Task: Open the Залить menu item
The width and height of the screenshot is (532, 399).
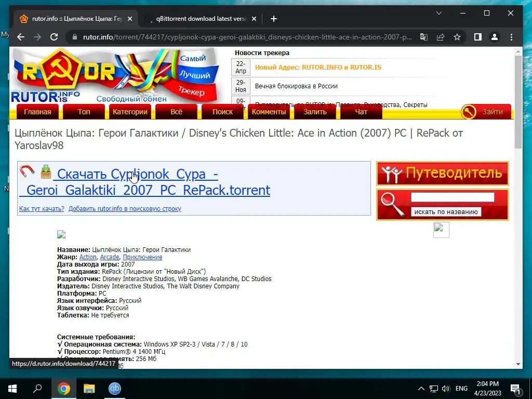Action: click(x=315, y=112)
